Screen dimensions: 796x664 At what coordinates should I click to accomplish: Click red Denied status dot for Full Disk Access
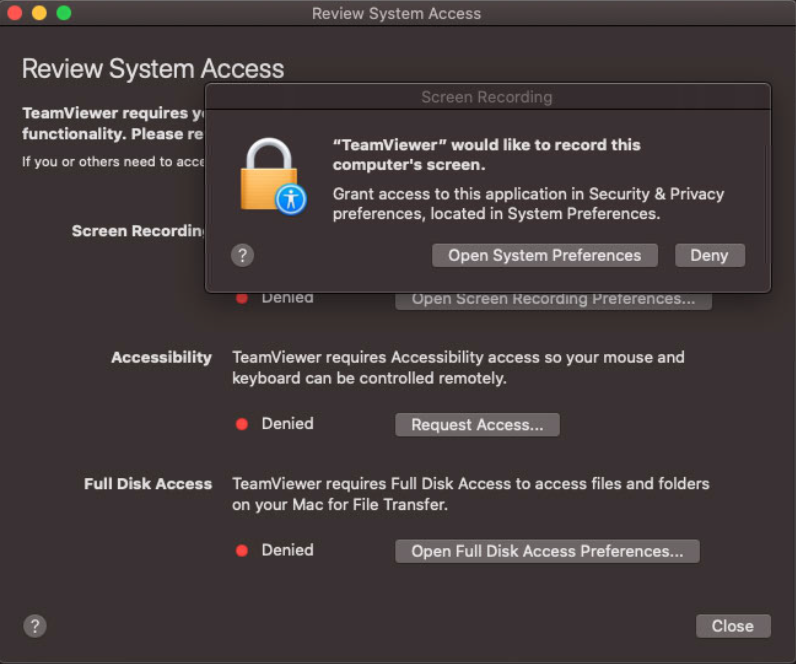(x=242, y=550)
